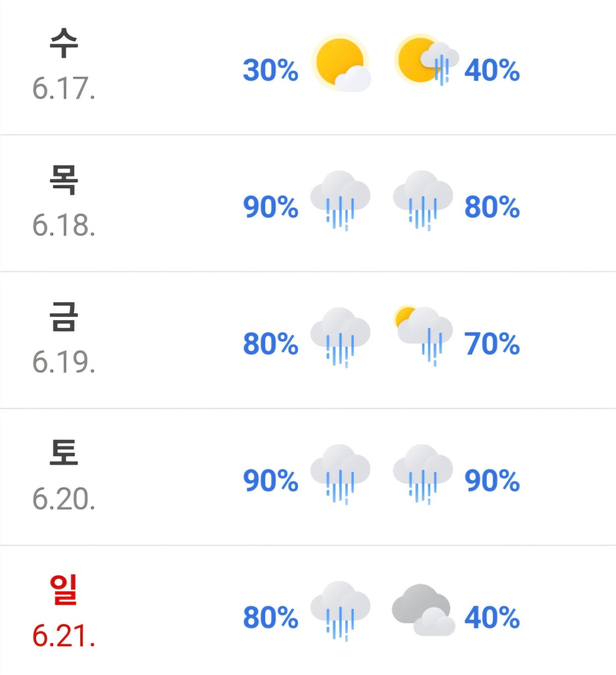This screenshot has width=616, height=675.
Task: Click the partly sunny morning icon for 6.17
Action: [341, 63]
